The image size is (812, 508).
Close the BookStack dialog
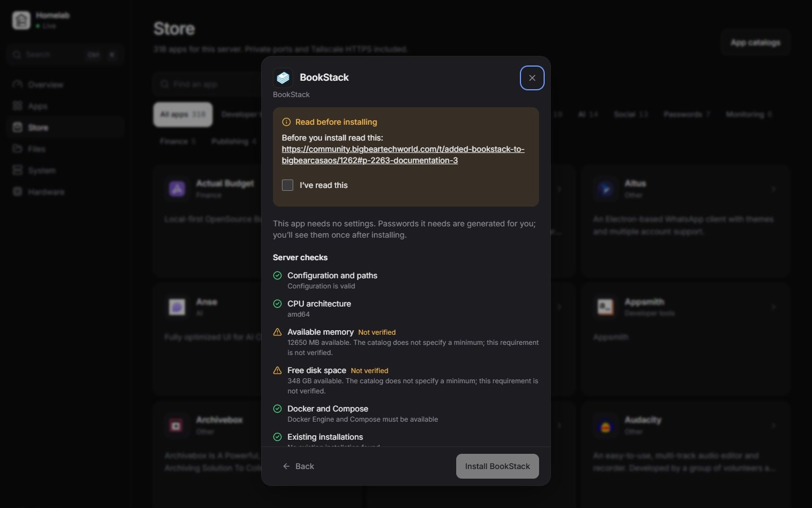[x=532, y=78]
